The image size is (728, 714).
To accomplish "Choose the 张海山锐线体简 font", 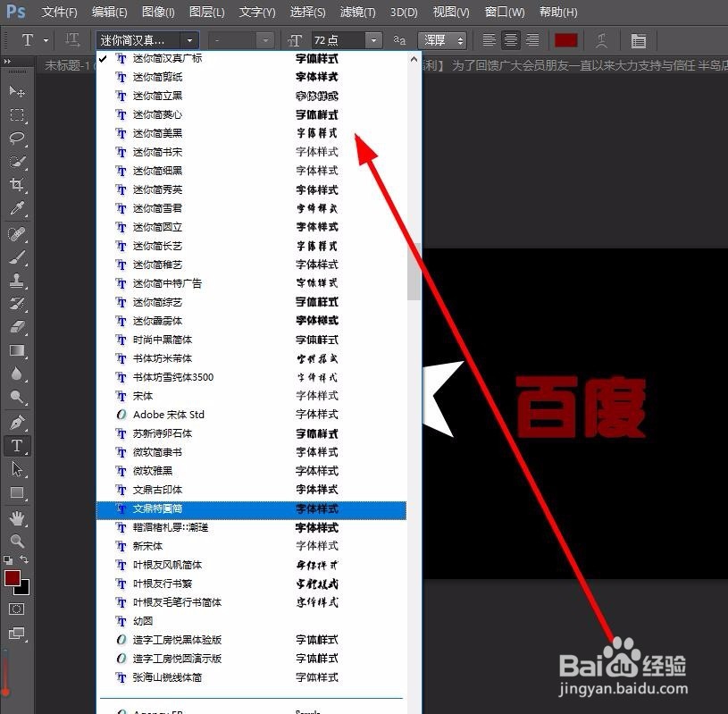I will click(x=251, y=677).
